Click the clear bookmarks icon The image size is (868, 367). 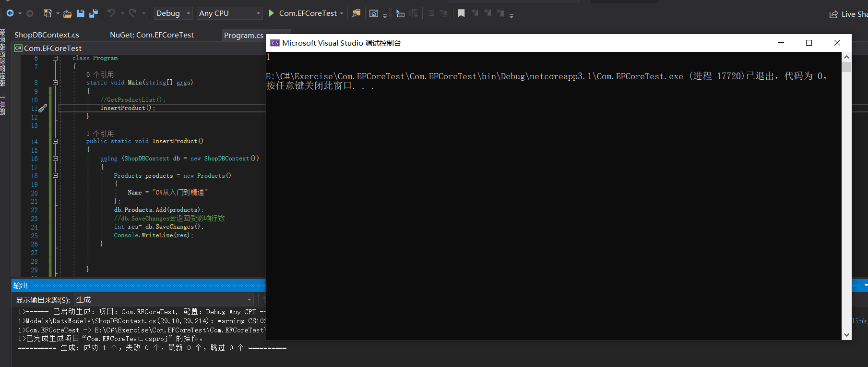(x=500, y=13)
